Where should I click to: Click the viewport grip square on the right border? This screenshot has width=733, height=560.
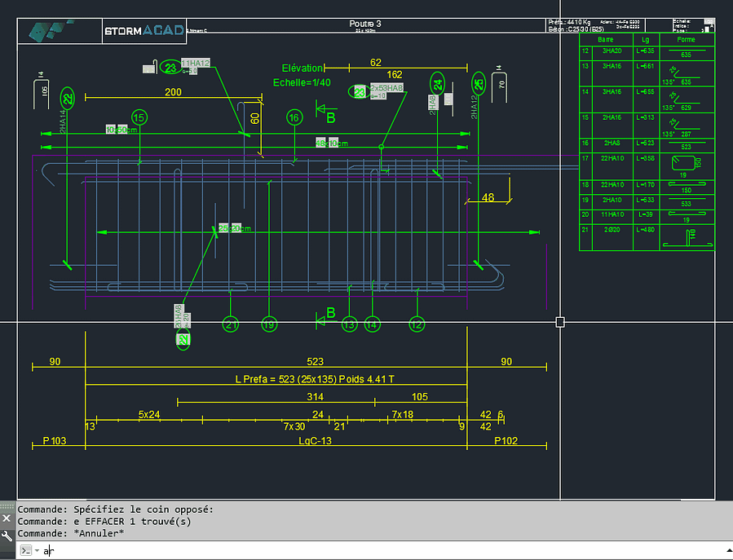pos(560,321)
